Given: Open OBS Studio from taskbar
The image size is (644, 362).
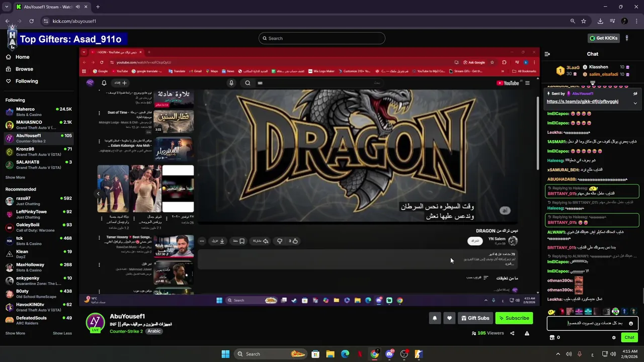Looking at the screenshot, I should coord(404,354).
